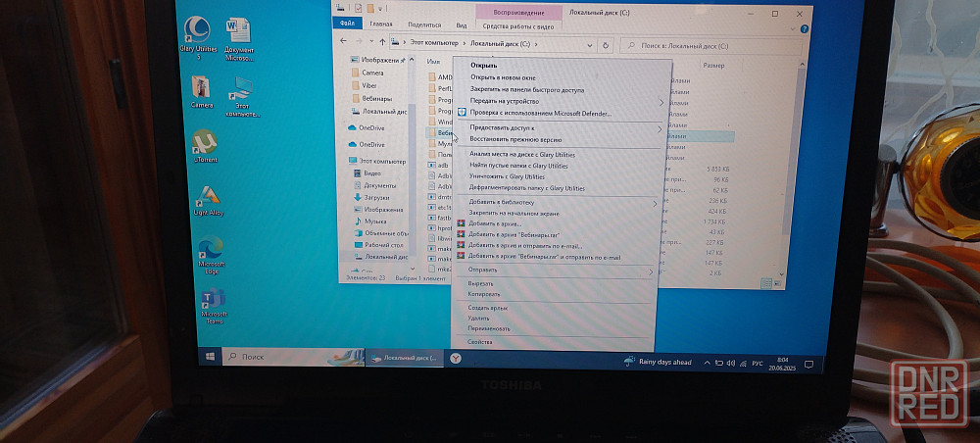Go back with Explorer back arrow

click(342, 40)
